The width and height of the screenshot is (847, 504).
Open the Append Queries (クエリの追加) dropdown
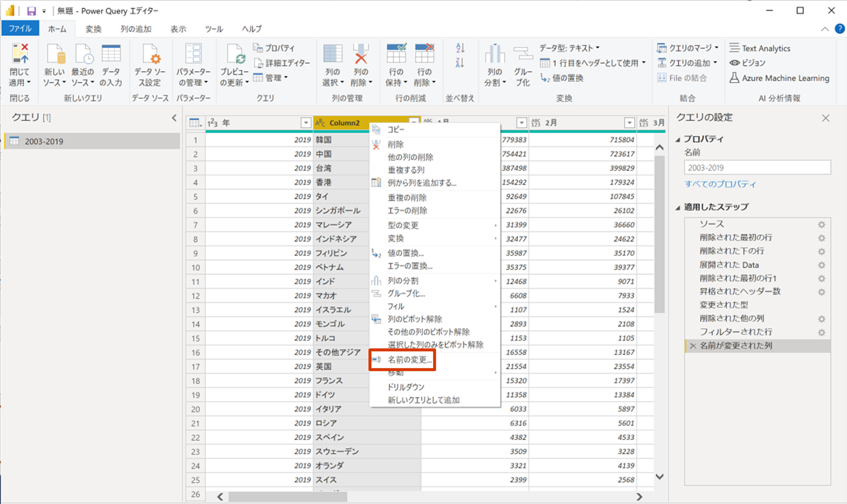pos(687,63)
